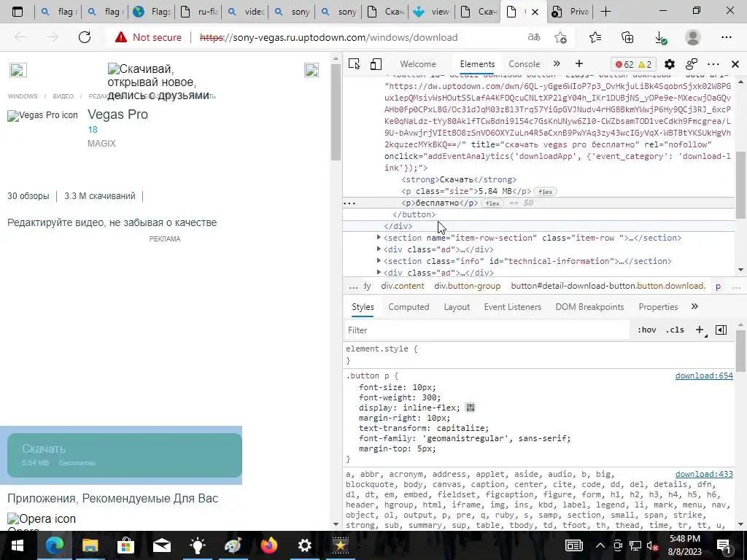Expand the item-row-section section node
This screenshot has height=560, width=747.
pos(379,237)
